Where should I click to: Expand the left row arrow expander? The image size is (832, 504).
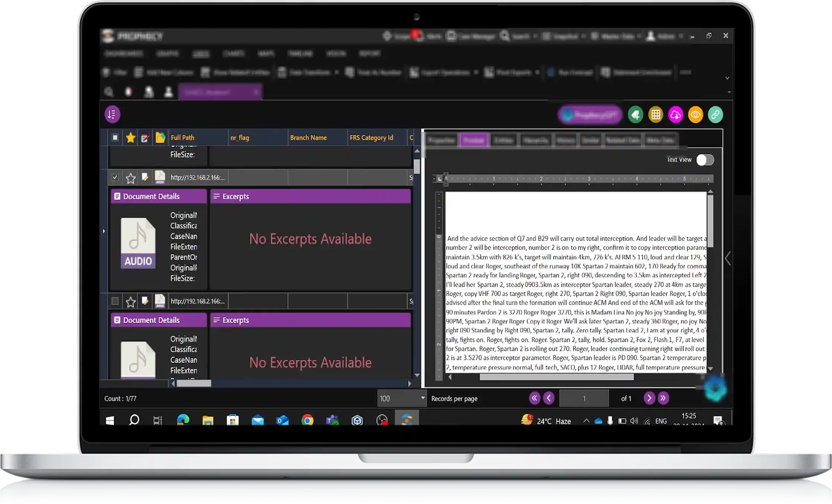104,231
